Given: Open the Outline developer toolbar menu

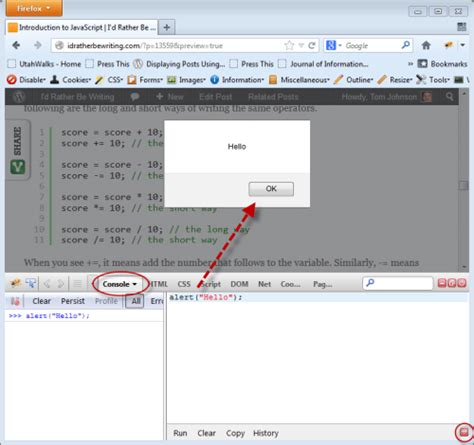Looking at the screenshot, I should click(x=354, y=80).
